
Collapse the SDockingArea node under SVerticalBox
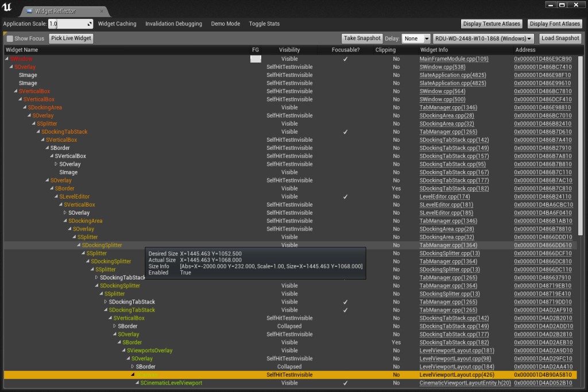(25, 107)
